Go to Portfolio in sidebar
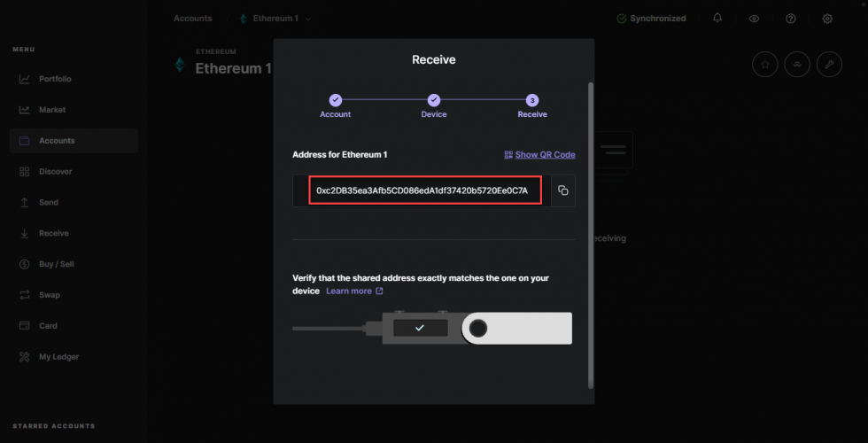The image size is (868, 443). [55, 79]
